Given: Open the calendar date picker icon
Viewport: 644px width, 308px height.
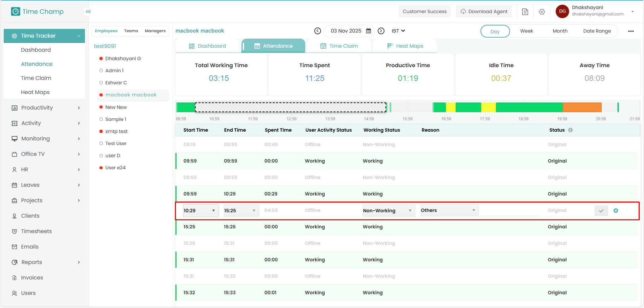Looking at the screenshot, I should click(x=368, y=31).
